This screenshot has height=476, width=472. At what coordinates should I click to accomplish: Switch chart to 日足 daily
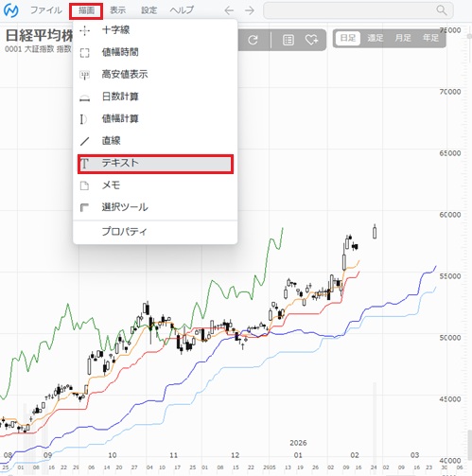[348, 38]
